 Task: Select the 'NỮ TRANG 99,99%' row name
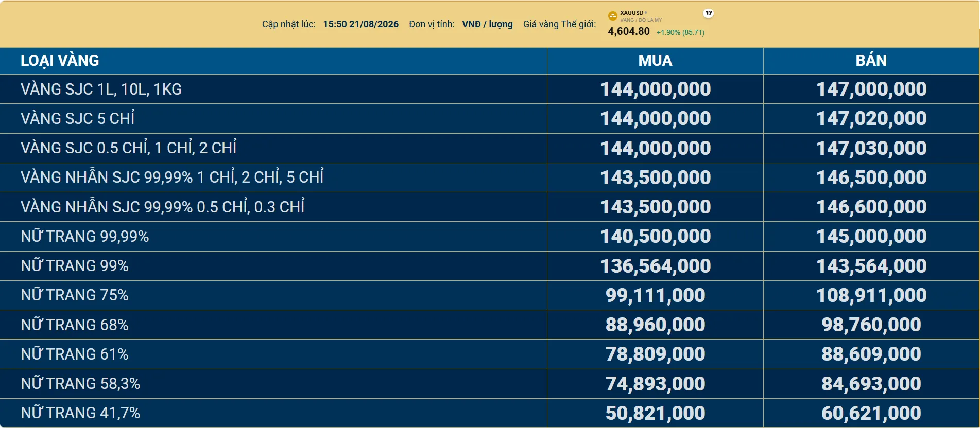[x=85, y=236]
